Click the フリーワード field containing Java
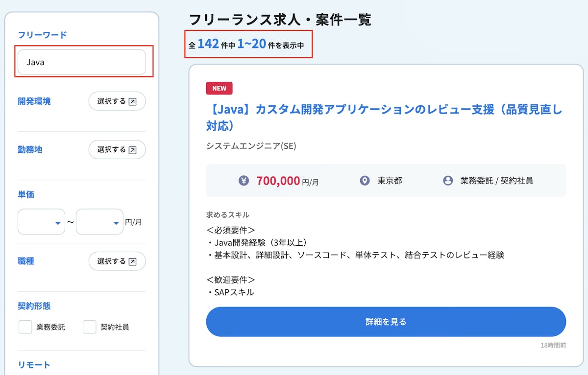The width and height of the screenshot is (588, 375). (81, 62)
